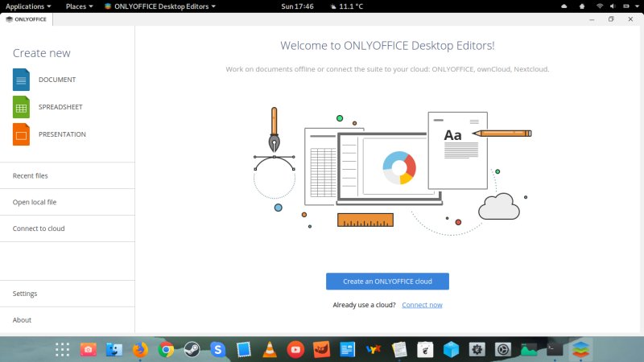Open the Settings section
Screen dimensions: 644x362
[x=68, y=294]
